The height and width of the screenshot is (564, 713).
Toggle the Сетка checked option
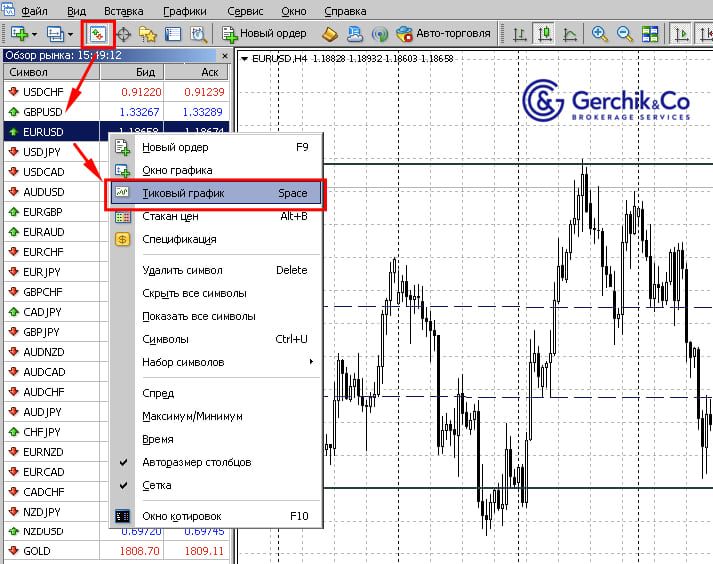(x=157, y=485)
